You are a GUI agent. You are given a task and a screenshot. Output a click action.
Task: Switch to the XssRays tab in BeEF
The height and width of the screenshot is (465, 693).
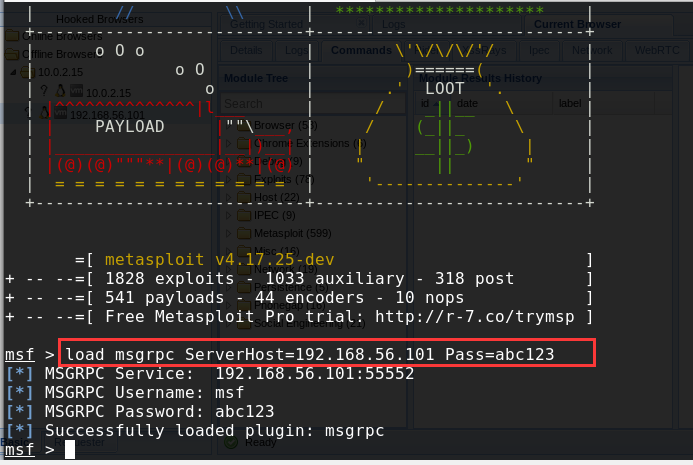[x=484, y=50]
